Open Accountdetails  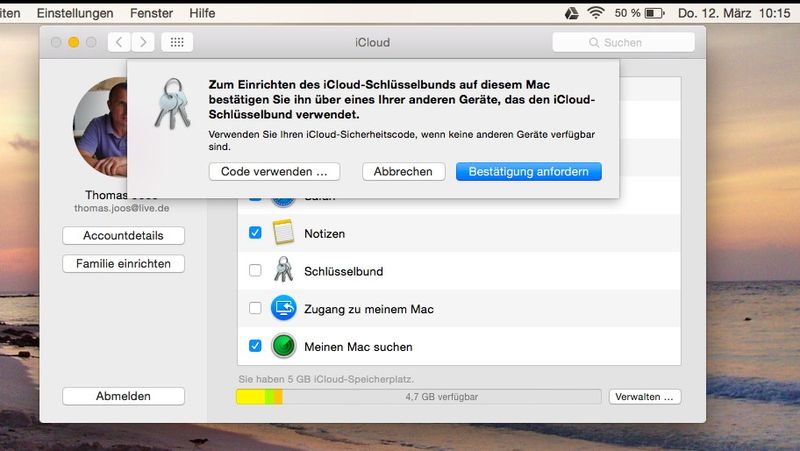(x=123, y=236)
